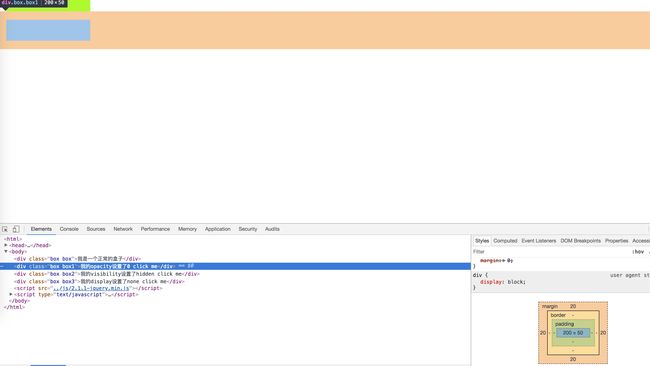
Task: Switch to the Network tab
Action: pyautogui.click(x=123, y=229)
